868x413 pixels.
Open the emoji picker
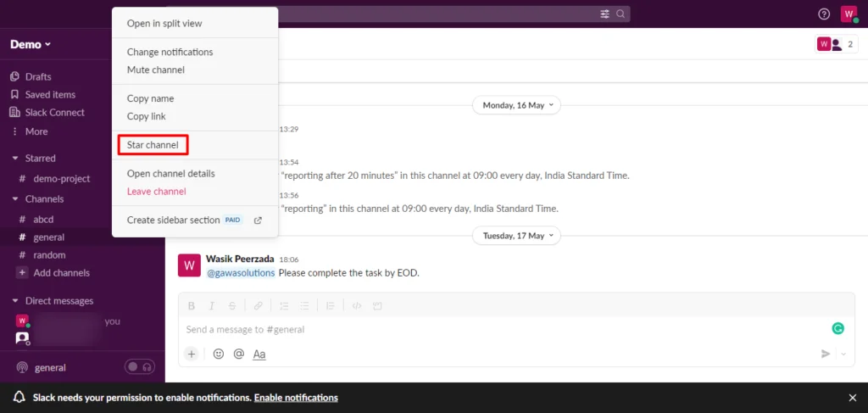(219, 354)
